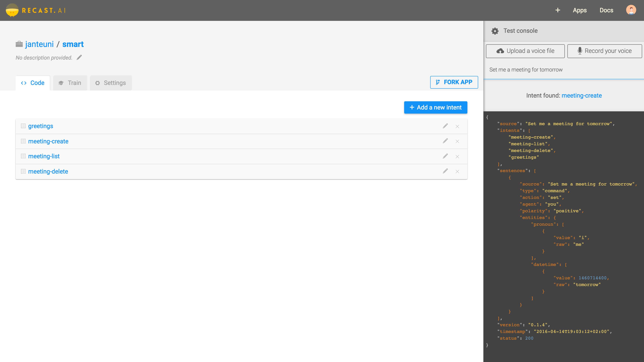Click the plus icon in top navigation
The height and width of the screenshot is (362, 644).
pyautogui.click(x=558, y=10)
